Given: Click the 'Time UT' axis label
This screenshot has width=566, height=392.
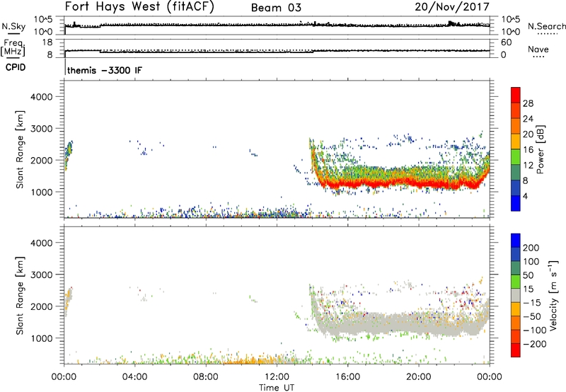Looking at the screenshot, I should pyautogui.click(x=277, y=388).
